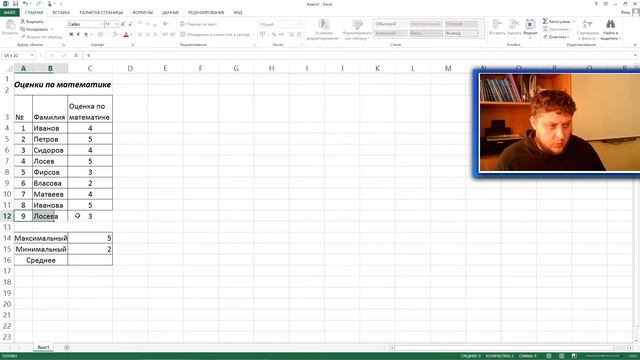Open the Copy button dropdown arrow
The image size is (640, 360).
[52, 29]
